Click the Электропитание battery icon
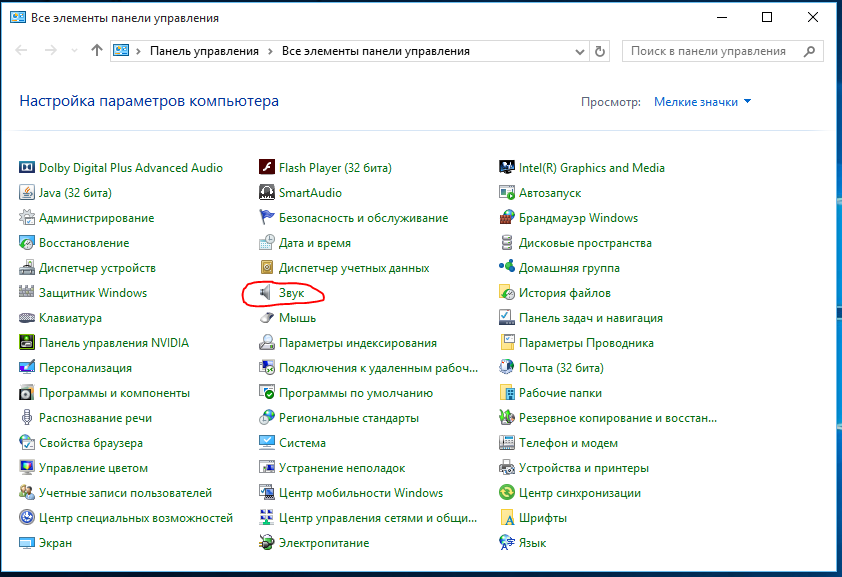This screenshot has width=842, height=577. point(267,543)
